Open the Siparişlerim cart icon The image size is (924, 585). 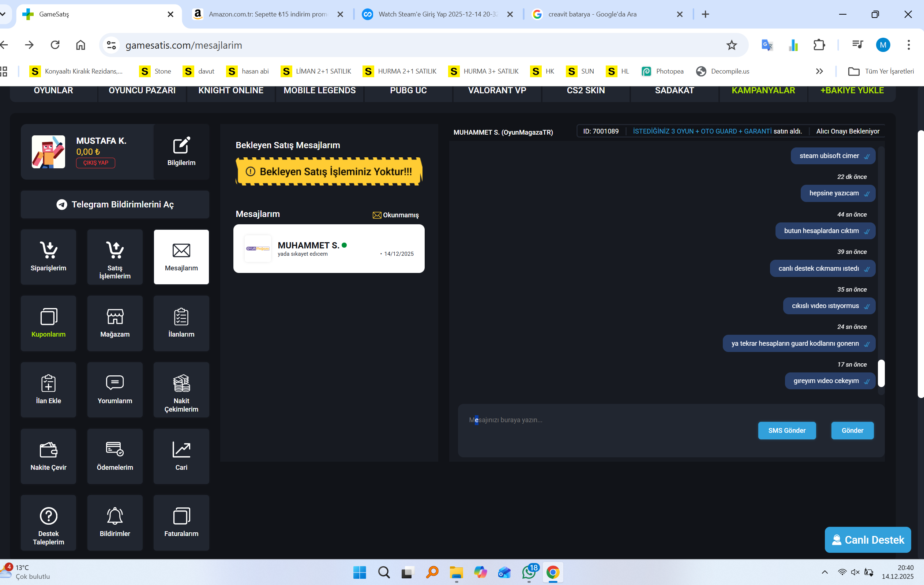click(x=48, y=250)
